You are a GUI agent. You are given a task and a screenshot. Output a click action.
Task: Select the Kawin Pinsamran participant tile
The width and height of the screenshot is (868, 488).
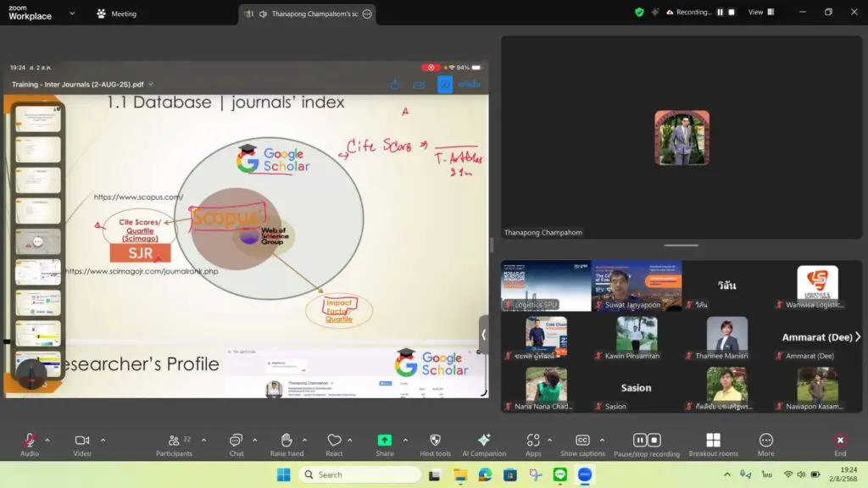pyautogui.click(x=637, y=336)
